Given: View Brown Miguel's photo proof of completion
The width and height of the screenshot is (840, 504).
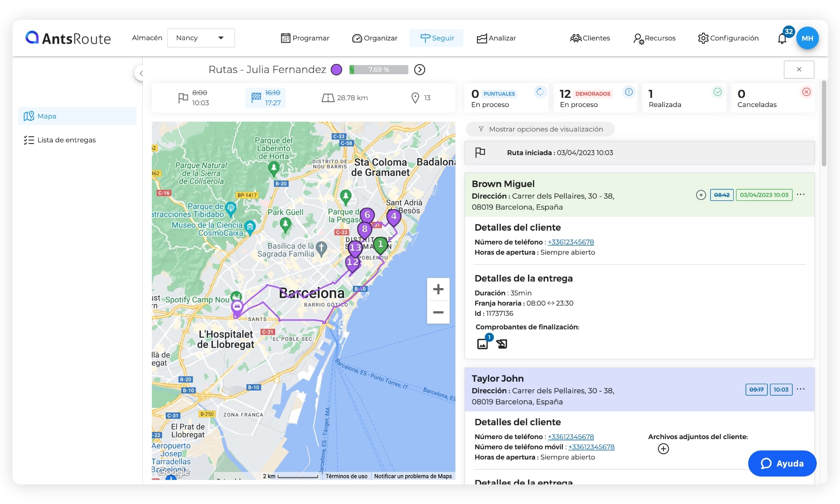Looking at the screenshot, I should pos(482,344).
